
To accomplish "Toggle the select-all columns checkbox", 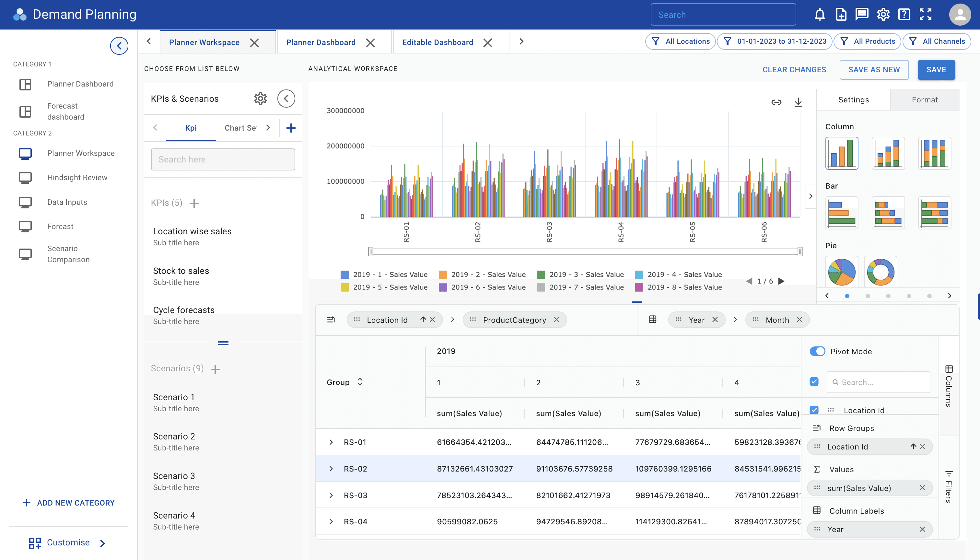I will 814,381.
